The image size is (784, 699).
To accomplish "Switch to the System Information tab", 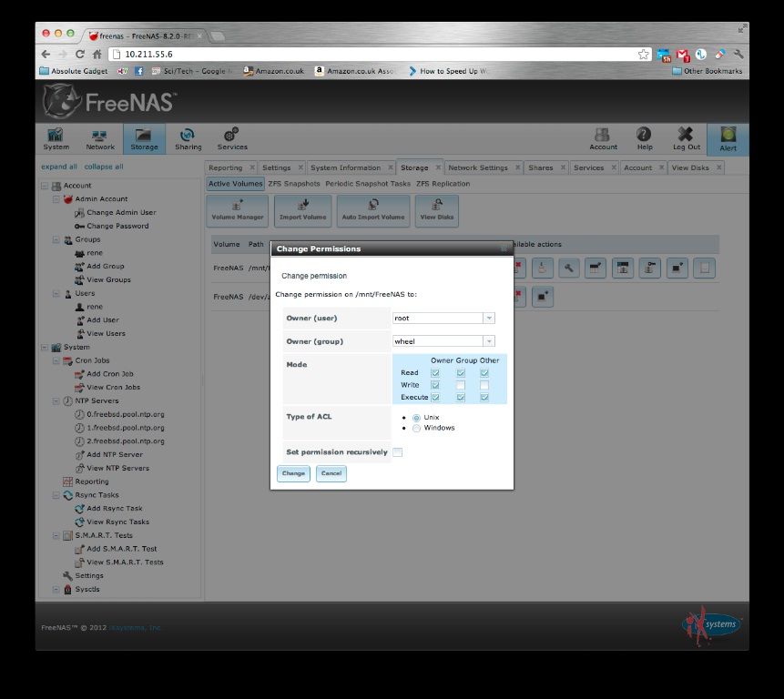I will tap(345, 167).
